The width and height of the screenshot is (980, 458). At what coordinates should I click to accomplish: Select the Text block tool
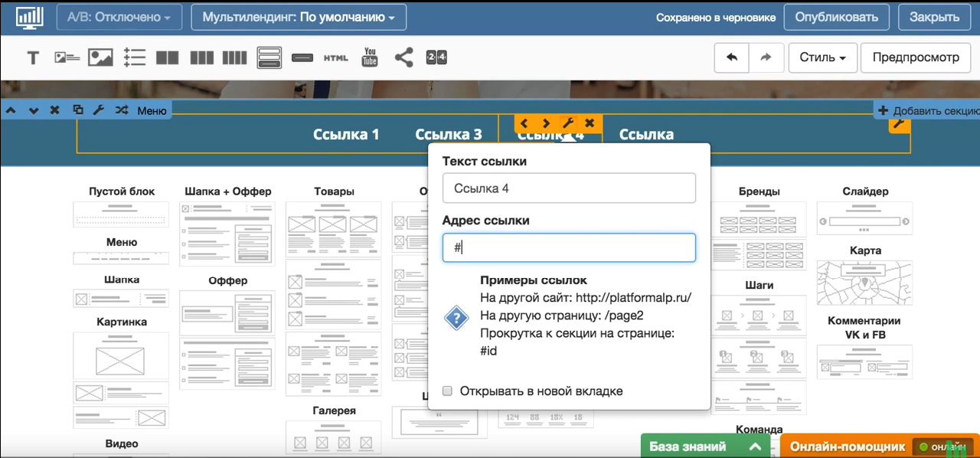click(x=33, y=58)
